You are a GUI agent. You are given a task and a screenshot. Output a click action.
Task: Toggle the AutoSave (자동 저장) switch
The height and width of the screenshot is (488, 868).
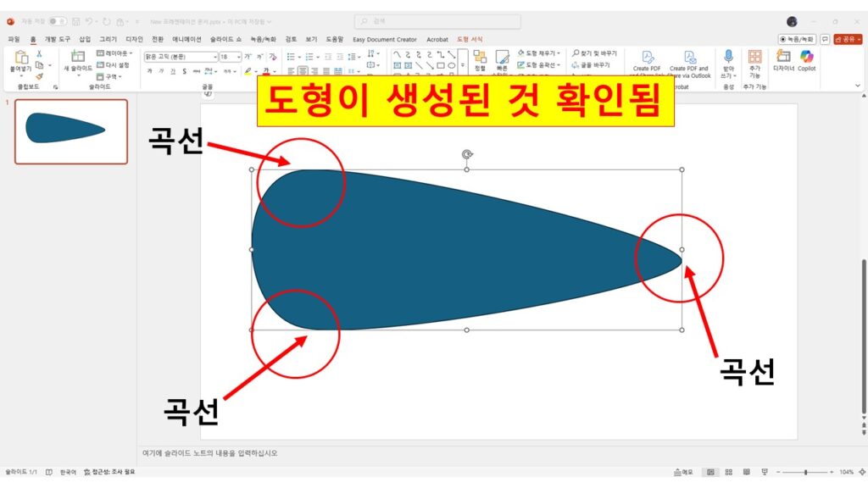pyautogui.click(x=57, y=21)
